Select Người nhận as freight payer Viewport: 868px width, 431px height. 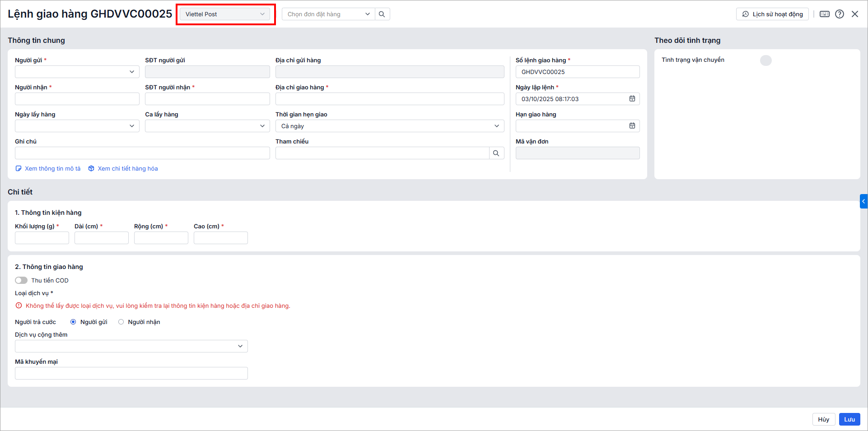(x=121, y=322)
